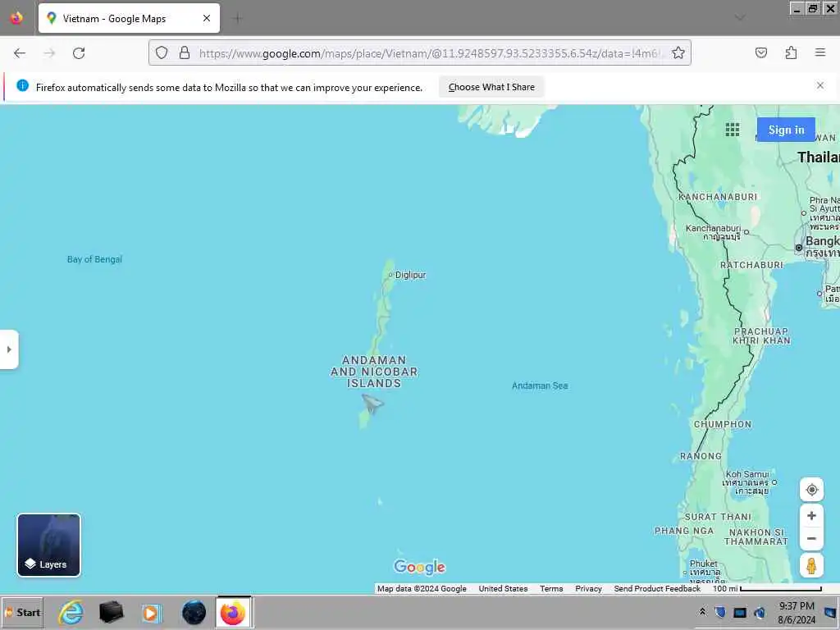Click the Map data ©2024 Google text
Screen dimensions: 840x630
(x=422, y=588)
